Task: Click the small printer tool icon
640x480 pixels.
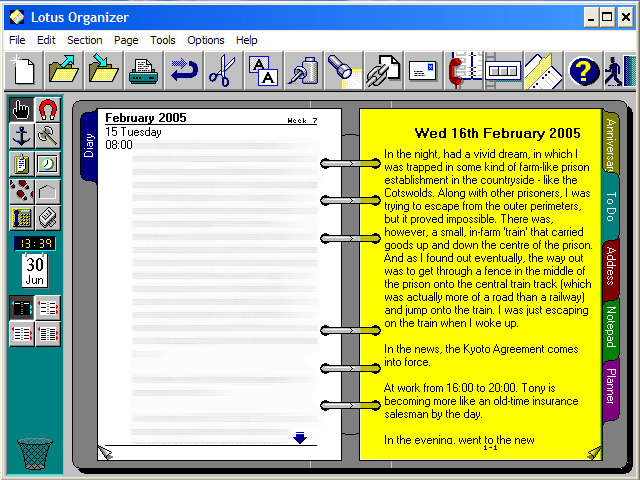Action: click(x=48, y=218)
